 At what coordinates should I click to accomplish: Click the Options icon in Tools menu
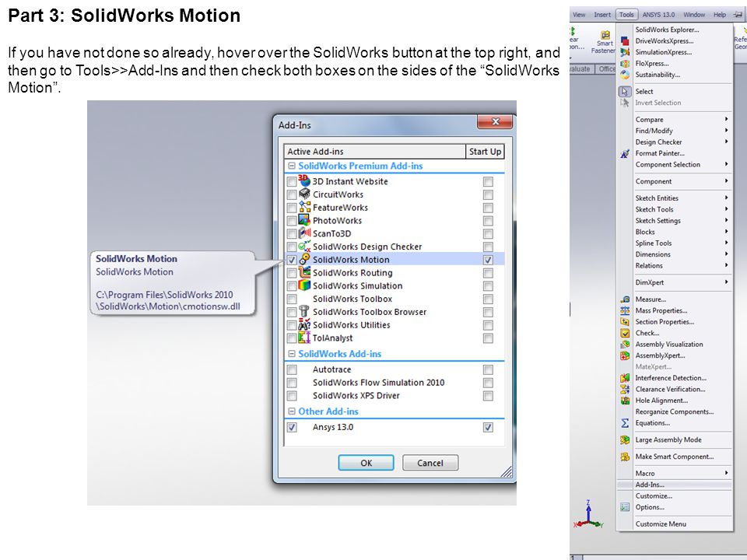coord(625,507)
